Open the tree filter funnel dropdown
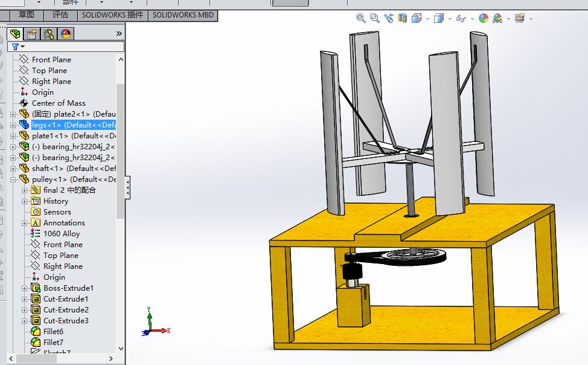The width and height of the screenshot is (588, 365). tap(18, 47)
